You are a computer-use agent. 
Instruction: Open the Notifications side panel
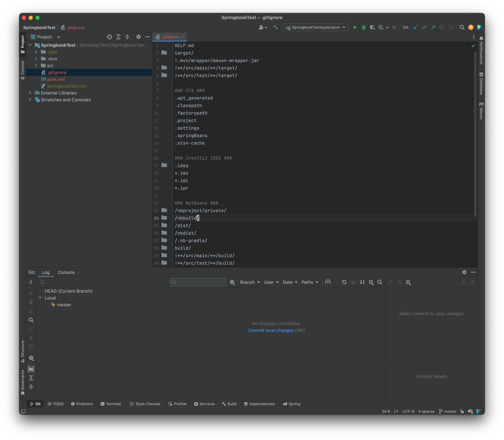pyautogui.click(x=481, y=50)
